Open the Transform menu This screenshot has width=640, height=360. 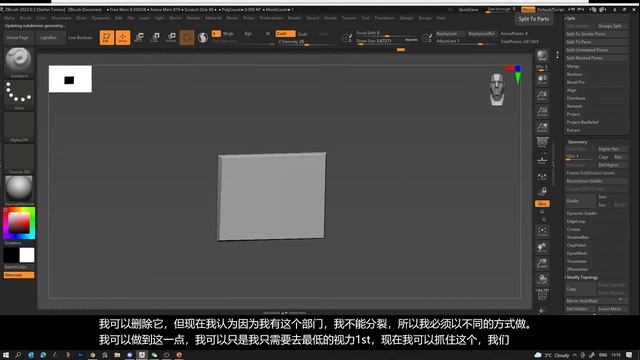coord(384,18)
